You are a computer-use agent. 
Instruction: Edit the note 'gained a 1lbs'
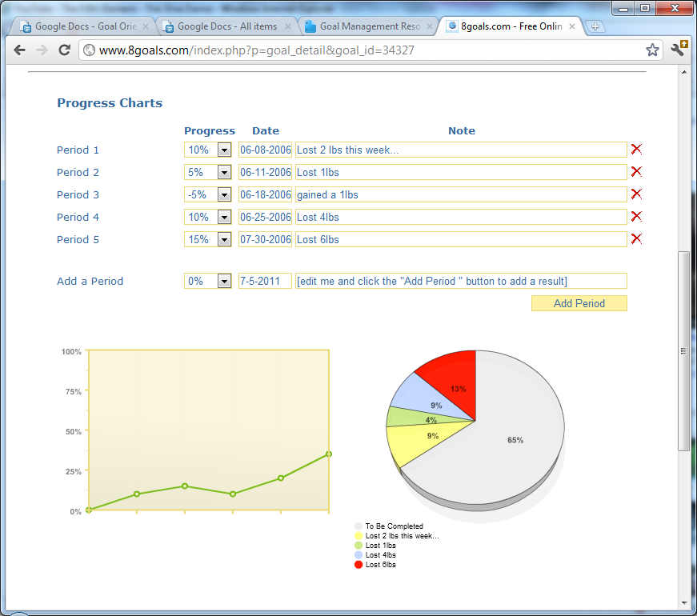pyautogui.click(x=461, y=194)
